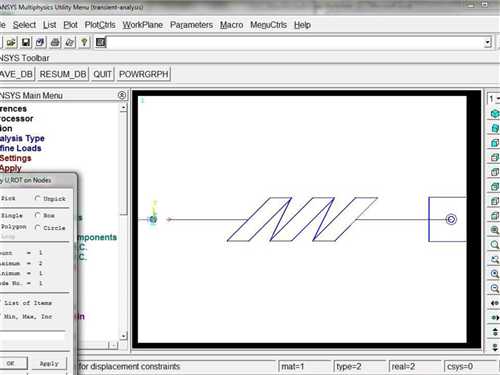
Task: Open the MenuCtrls menu
Action: pyautogui.click(x=268, y=25)
